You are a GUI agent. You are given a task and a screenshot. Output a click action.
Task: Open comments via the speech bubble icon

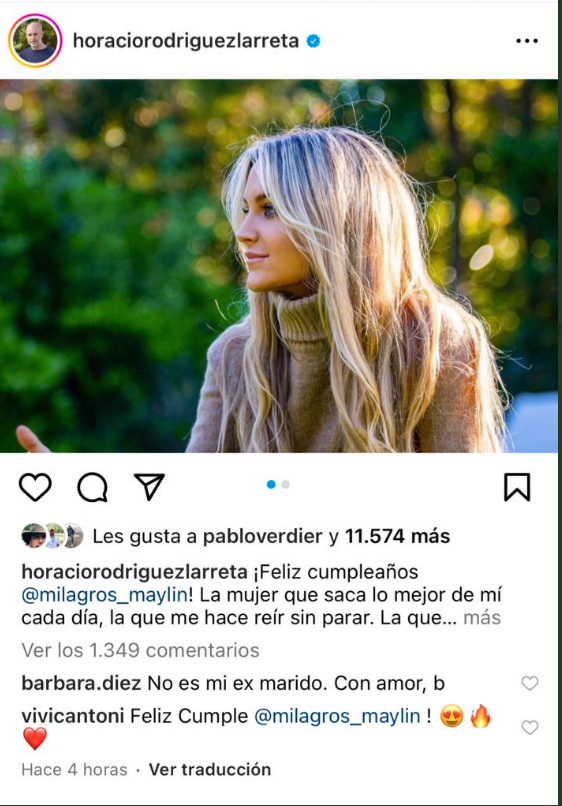coord(93,487)
